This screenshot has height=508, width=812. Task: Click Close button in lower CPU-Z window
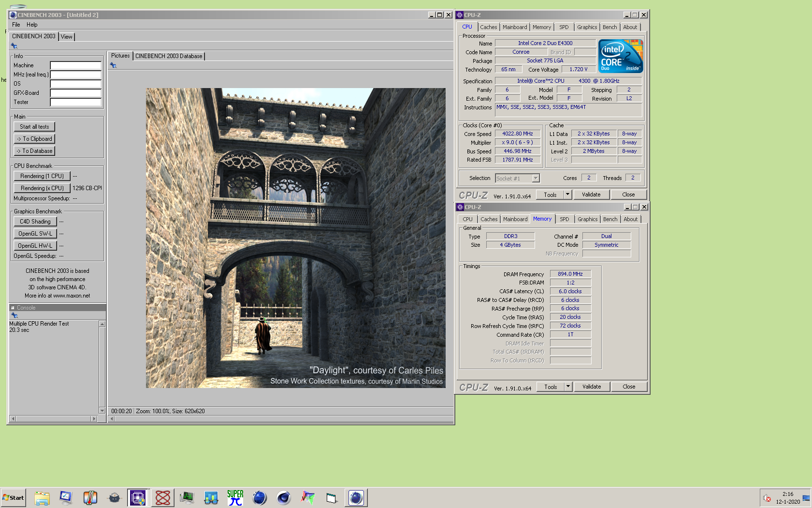click(x=629, y=387)
